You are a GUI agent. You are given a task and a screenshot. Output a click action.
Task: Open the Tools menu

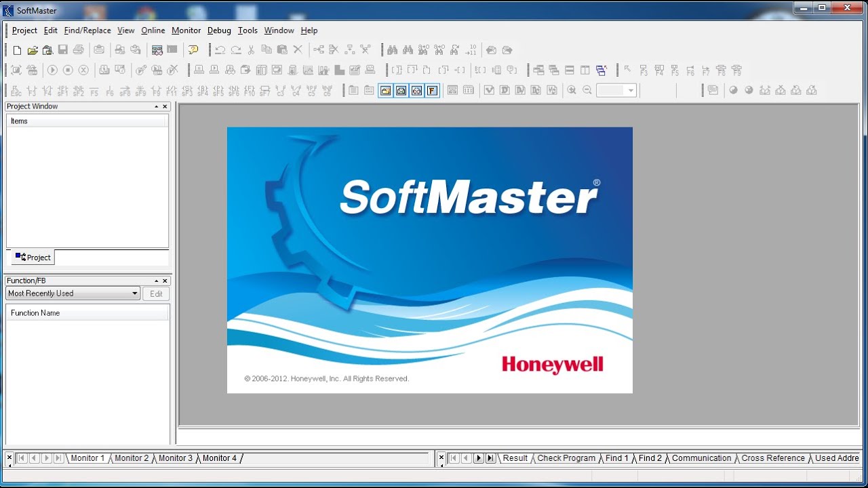248,30
